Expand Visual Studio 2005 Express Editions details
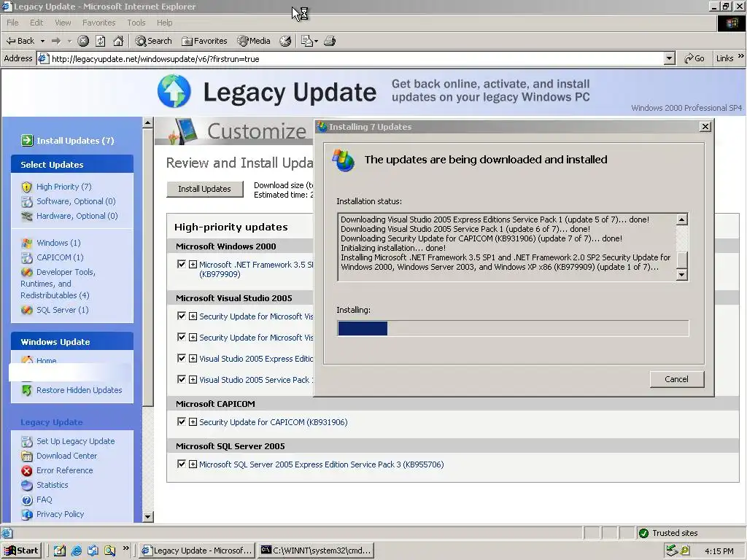This screenshot has height=560, width=747. [x=193, y=359]
